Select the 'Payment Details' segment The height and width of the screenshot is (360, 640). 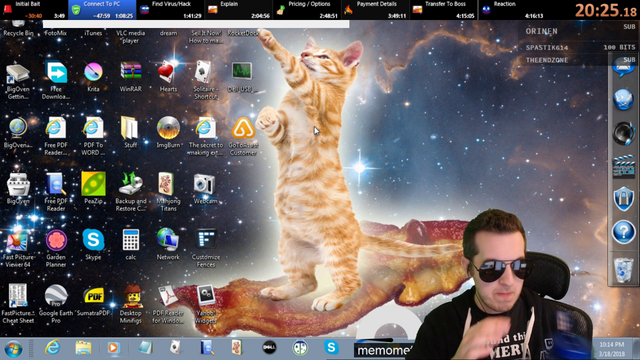(375, 10)
